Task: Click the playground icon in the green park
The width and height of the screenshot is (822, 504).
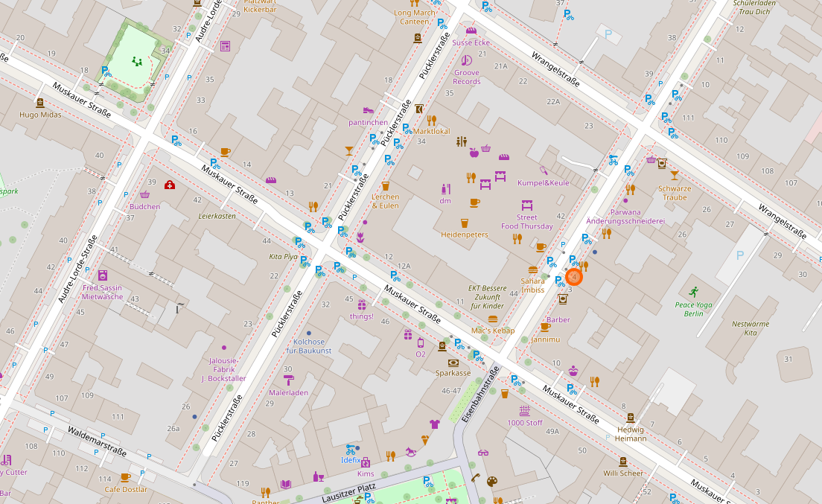Action: 137,61
